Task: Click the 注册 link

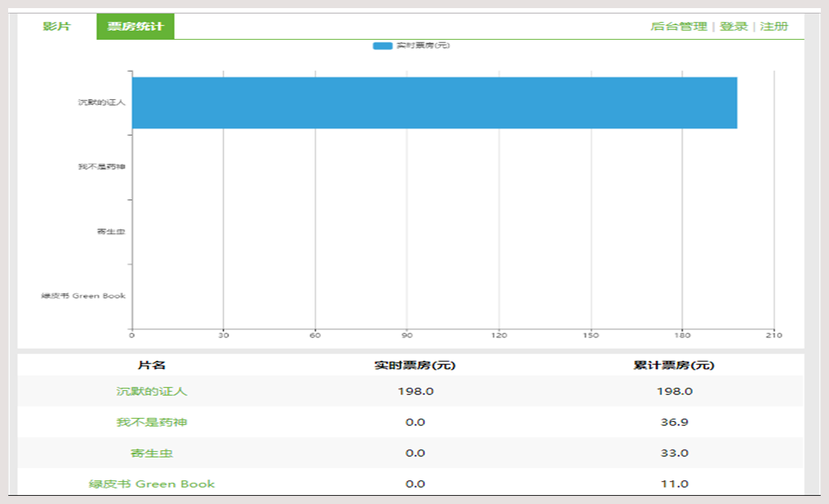Action: click(x=774, y=27)
